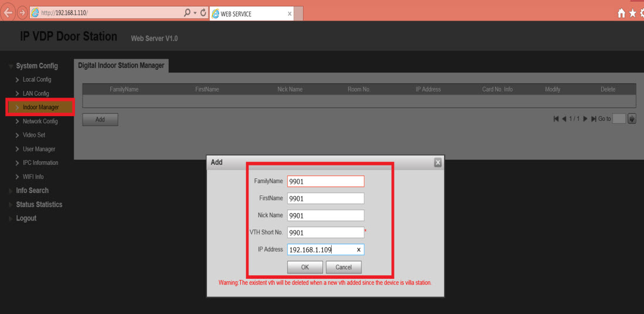Screen dimensions: 644x314
Task: Close the Add dialog with X
Action: (438, 163)
